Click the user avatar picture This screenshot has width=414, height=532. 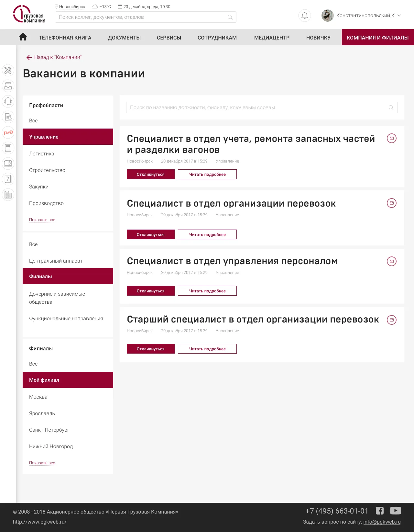coord(327,16)
